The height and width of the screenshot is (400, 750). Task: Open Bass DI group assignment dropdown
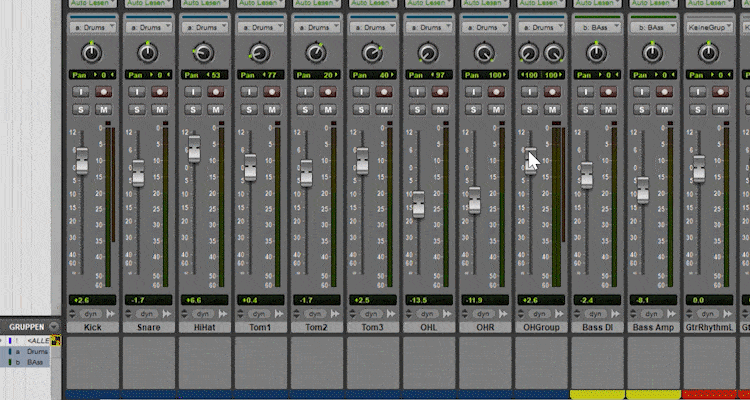[597, 27]
